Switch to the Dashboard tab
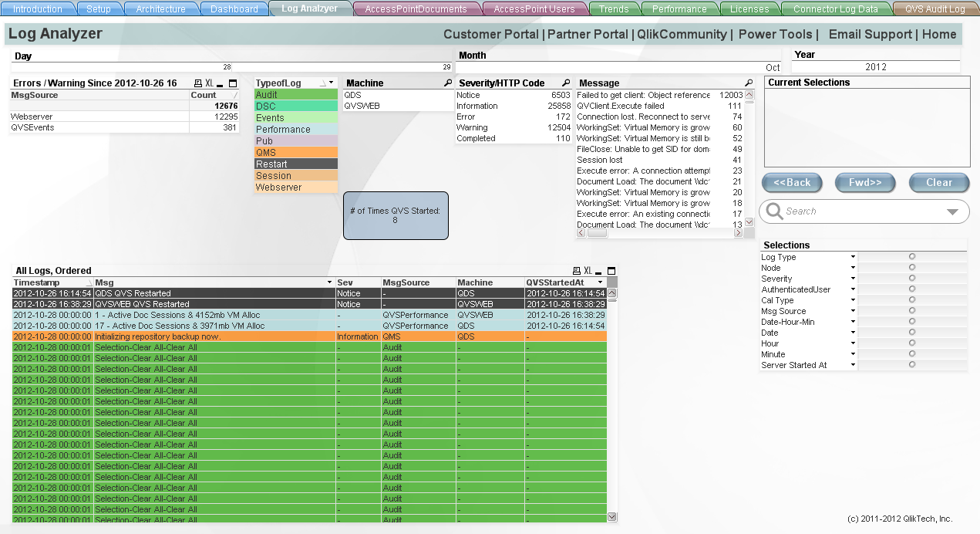 click(234, 9)
